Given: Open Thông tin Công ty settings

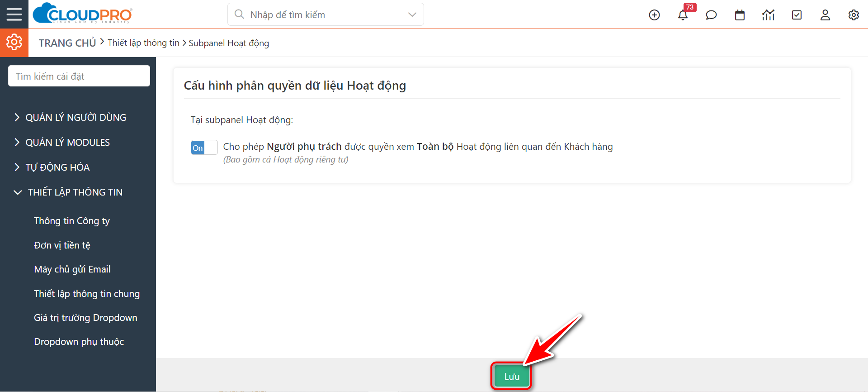Looking at the screenshot, I should click(72, 221).
